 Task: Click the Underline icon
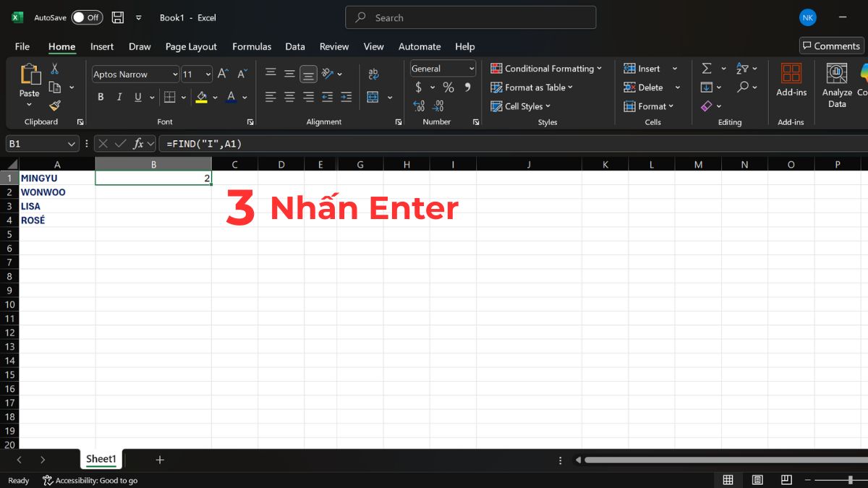click(137, 96)
